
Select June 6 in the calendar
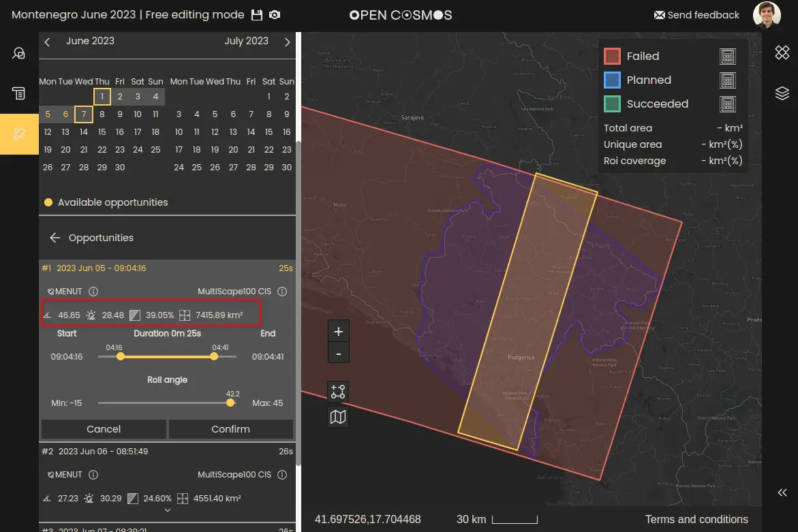65,114
